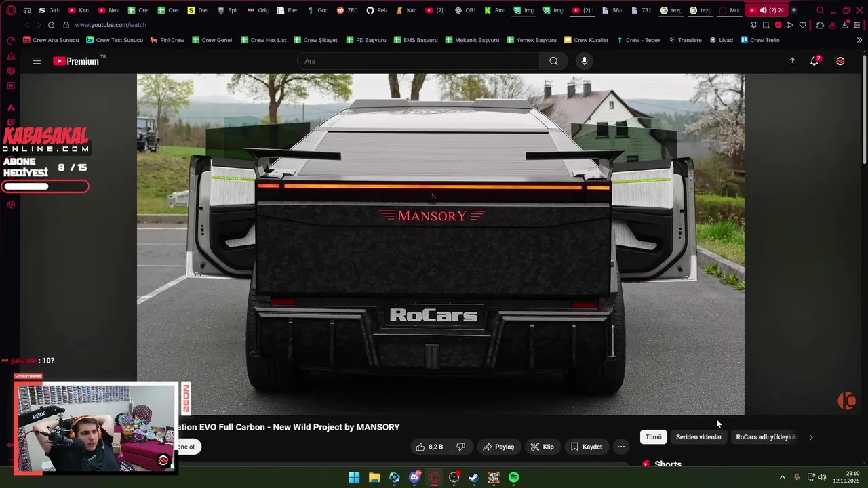Open OBS Studio from taskbar
The height and width of the screenshot is (488, 868).
(x=454, y=477)
